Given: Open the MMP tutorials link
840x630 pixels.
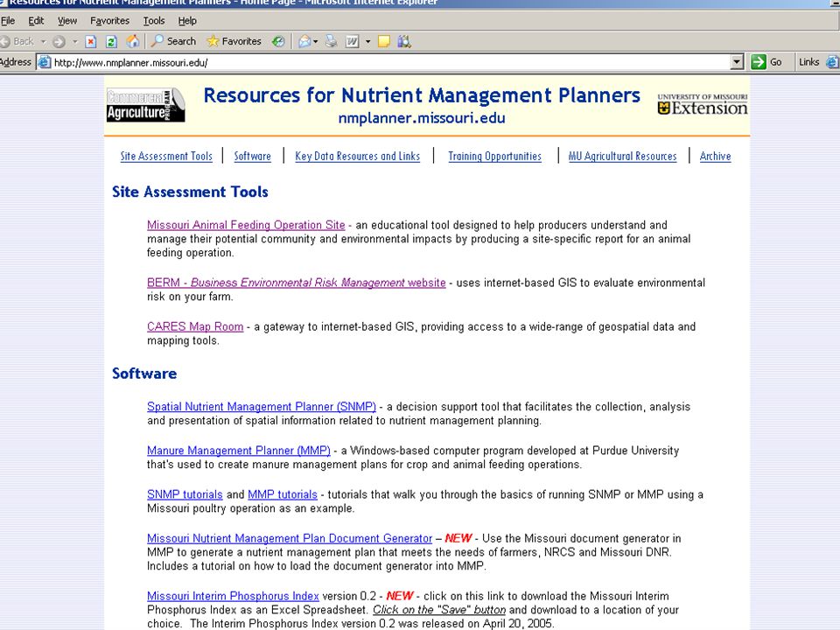Looking at the screenshot, I should tap(283, 494).
